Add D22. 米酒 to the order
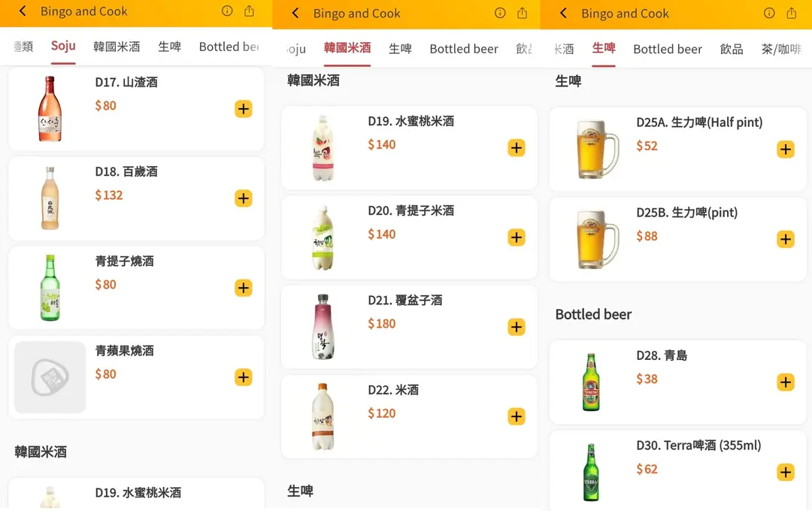Image resolution: width=812 pixels, height=511 pixels. tap(516, 416)
